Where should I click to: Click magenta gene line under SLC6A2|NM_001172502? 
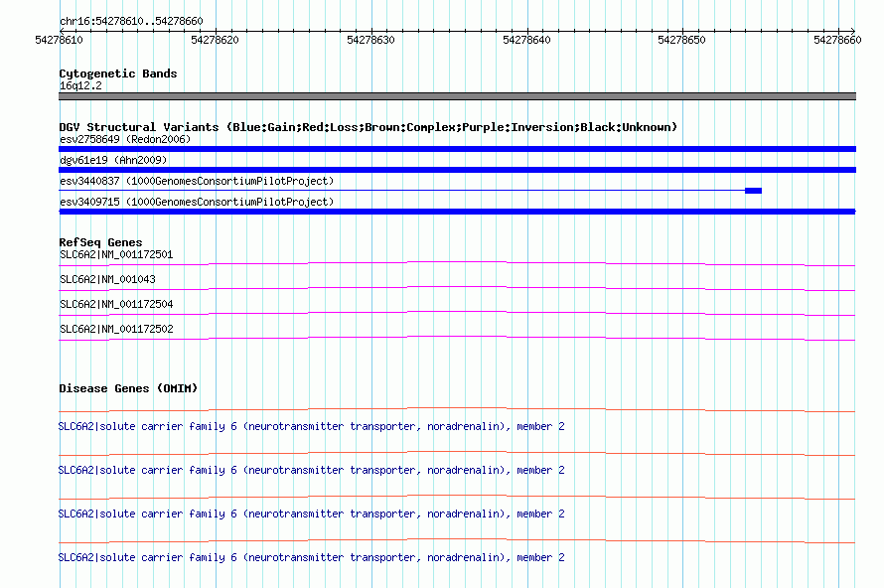pos(457,338)
